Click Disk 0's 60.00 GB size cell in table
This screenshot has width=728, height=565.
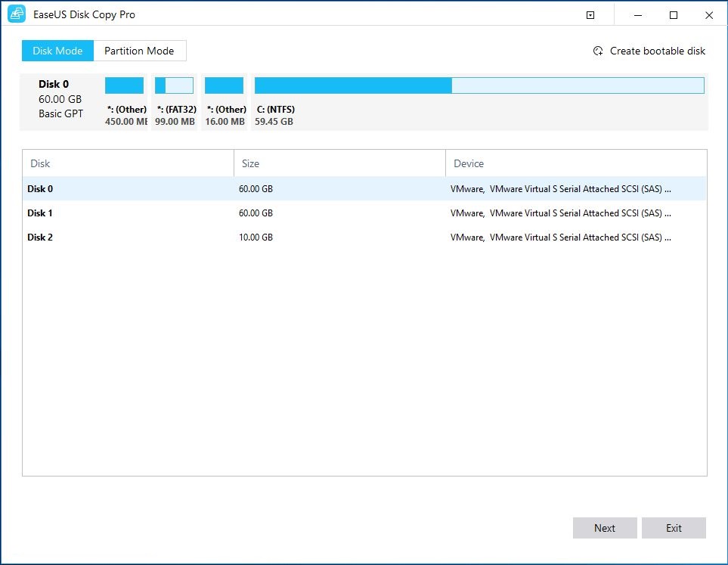(256, 188)
